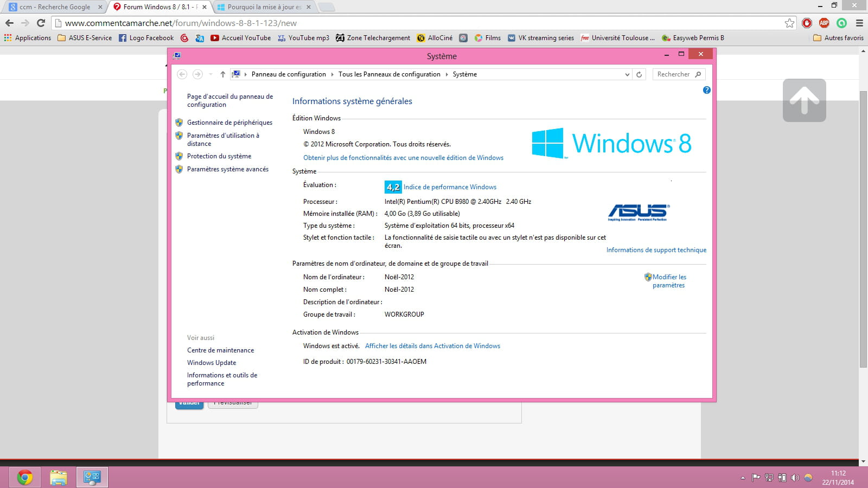This screenshot has width=868, height=488.
Task: Expand Panneau de configuration breadcrumb arrow
Action: [x=332, y=74]
